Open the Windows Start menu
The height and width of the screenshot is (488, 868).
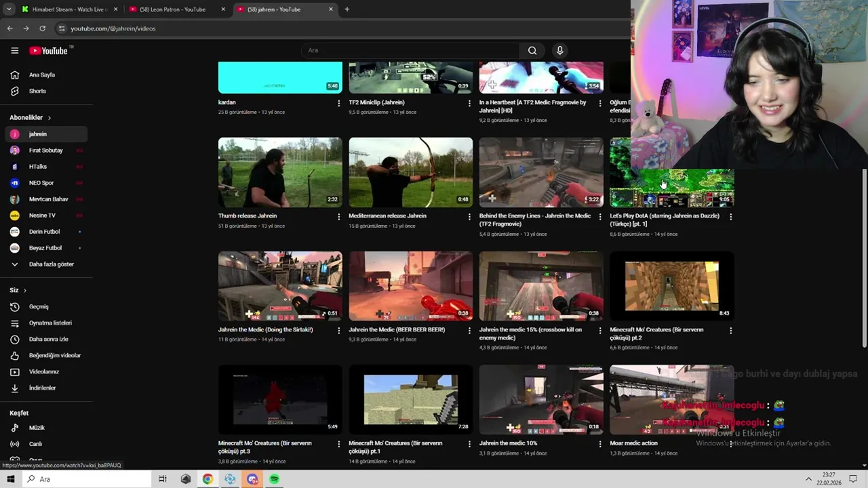coord(10,479)
